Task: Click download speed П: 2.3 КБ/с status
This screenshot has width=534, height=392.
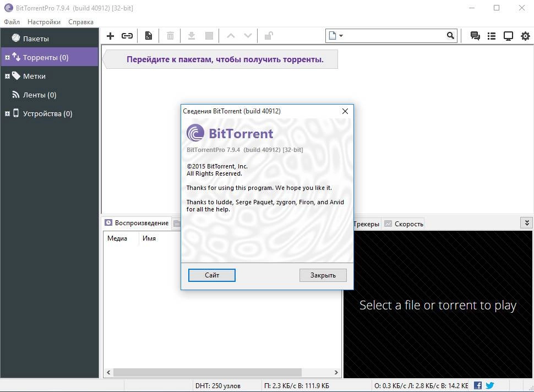Action: [297, 386]
